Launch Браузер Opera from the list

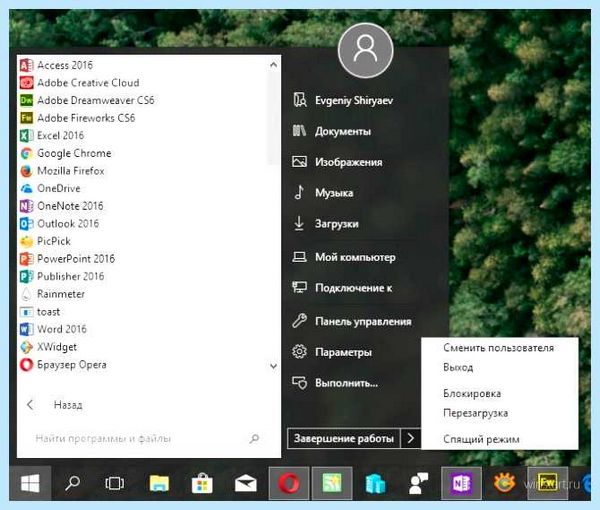point(64,364)
